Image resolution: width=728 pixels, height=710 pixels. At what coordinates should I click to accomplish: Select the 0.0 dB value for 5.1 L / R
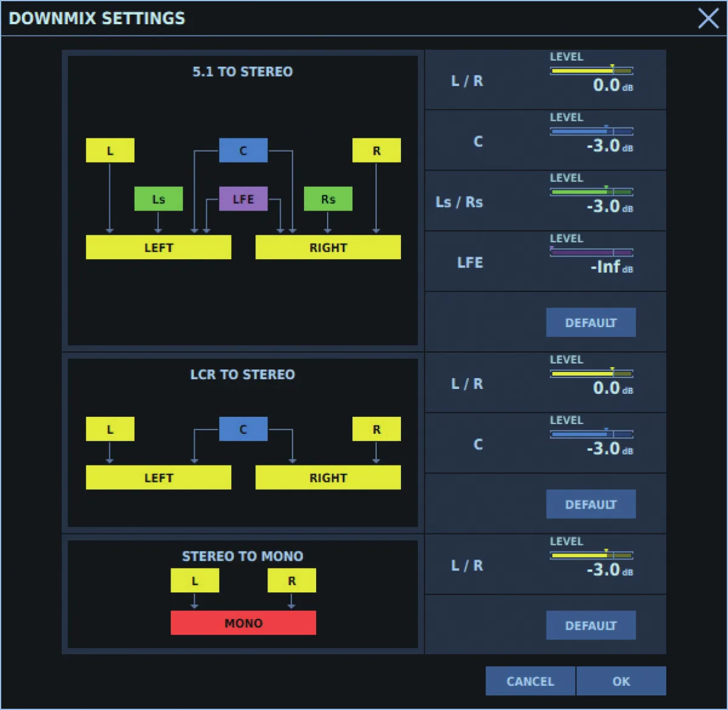coord(613,86)
